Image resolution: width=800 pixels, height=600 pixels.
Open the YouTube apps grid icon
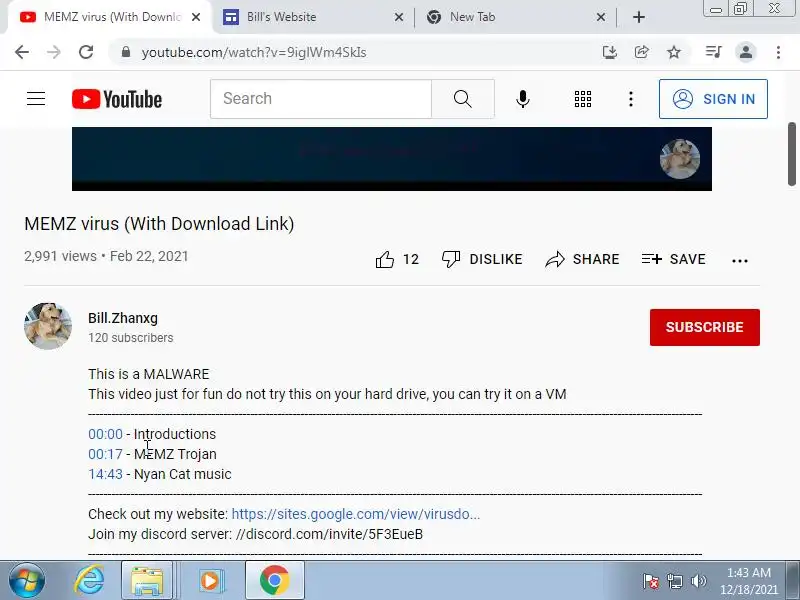coord(583,98)
